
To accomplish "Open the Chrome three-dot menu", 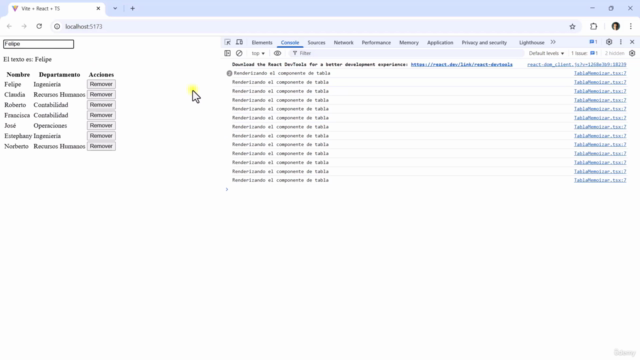I will [x=631, y=27].
